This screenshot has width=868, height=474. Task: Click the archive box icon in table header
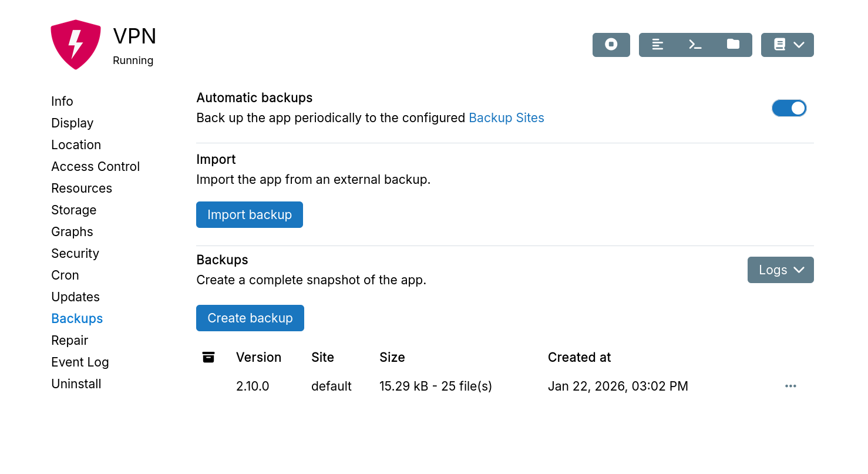pos(208,357)
